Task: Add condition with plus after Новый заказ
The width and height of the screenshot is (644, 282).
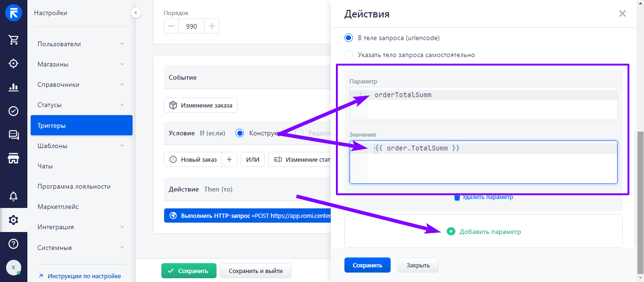Action: coord(229,159)
